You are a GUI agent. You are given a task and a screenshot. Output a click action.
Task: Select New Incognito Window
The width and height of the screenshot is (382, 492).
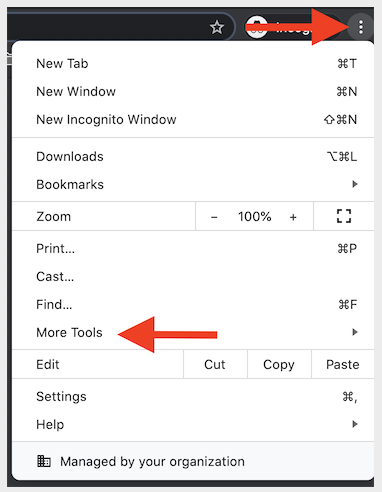[193, 119]
